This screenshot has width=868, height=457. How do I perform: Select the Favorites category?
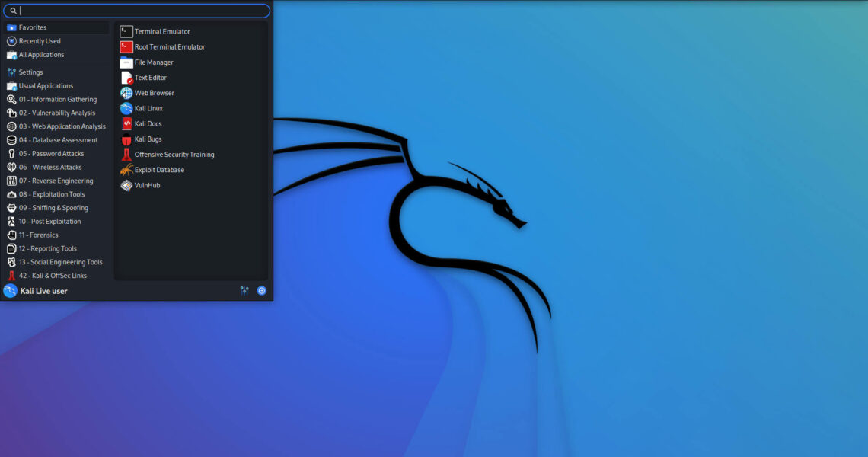tap(33, 27)
